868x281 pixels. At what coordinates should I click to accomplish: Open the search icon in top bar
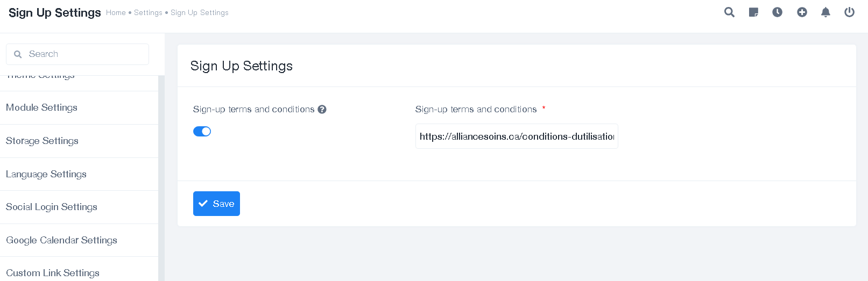point(729,12)
